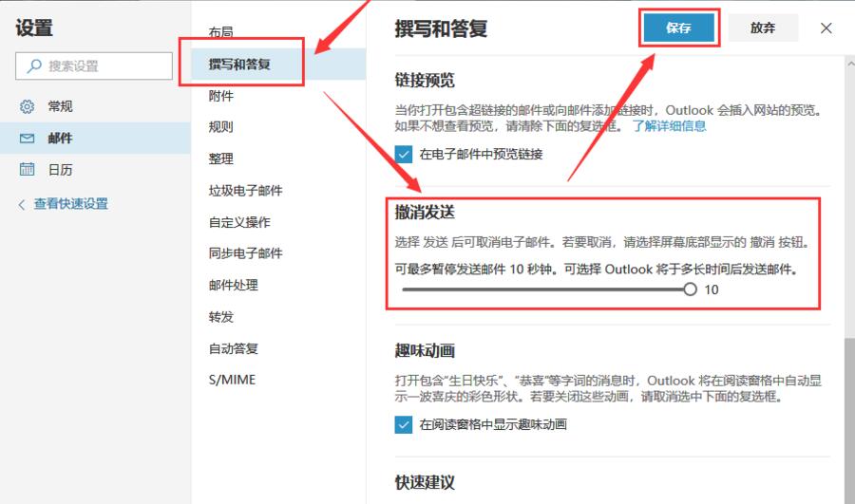Open the 垃圾电子邮件 settings section

click(245, 190)
